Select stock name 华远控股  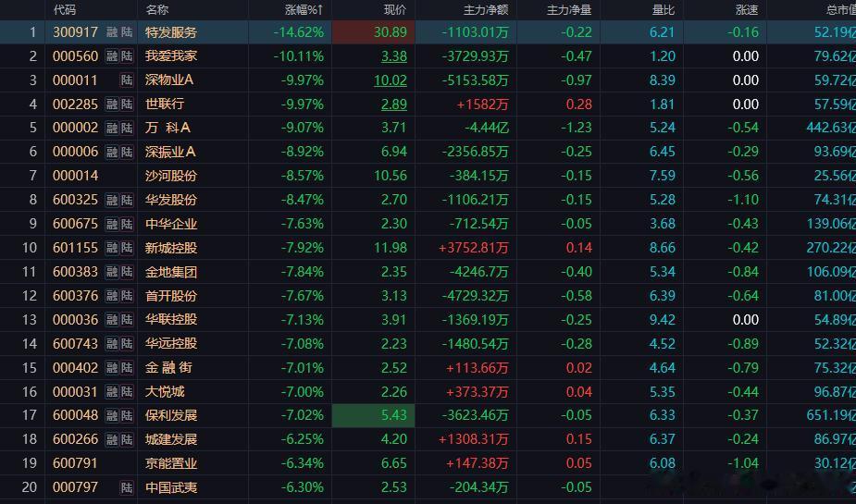[x=171, y=344]
